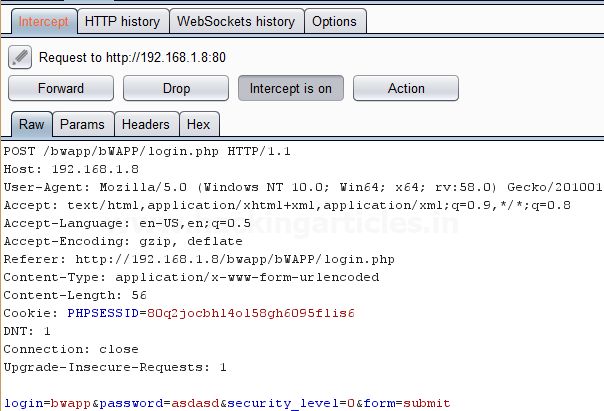Click the pencil edit icon beside request URL
The height and width of the screenshot is (411, 604).
[20, 57]
